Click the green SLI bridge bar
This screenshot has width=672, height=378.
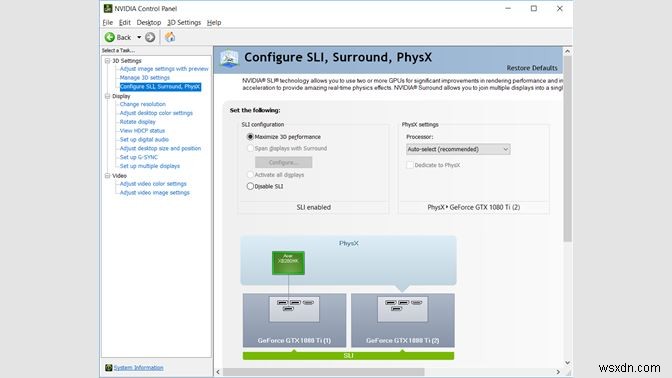click(x=348, y=356)
